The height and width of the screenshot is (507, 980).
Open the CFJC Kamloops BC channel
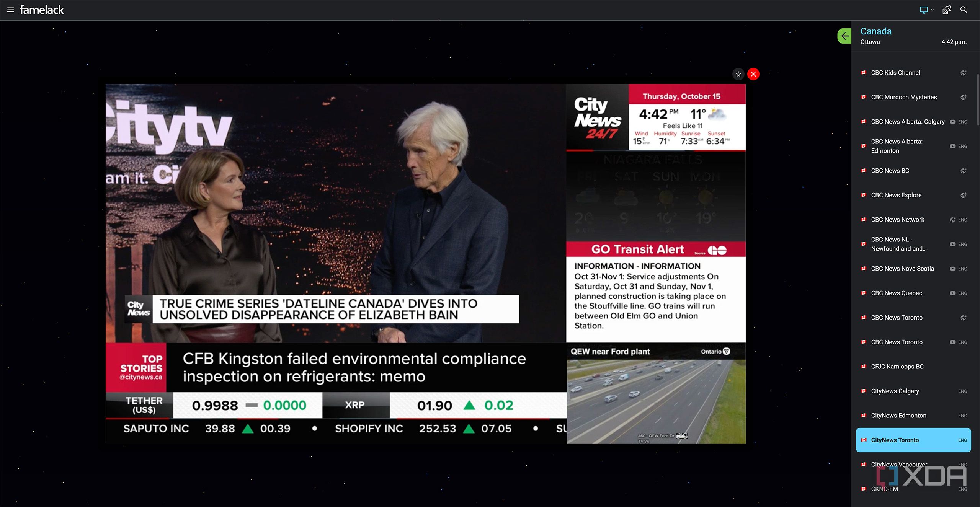[913, 367]
